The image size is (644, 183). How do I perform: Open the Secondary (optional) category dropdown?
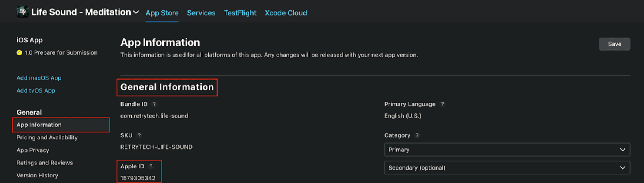(507, 168)
